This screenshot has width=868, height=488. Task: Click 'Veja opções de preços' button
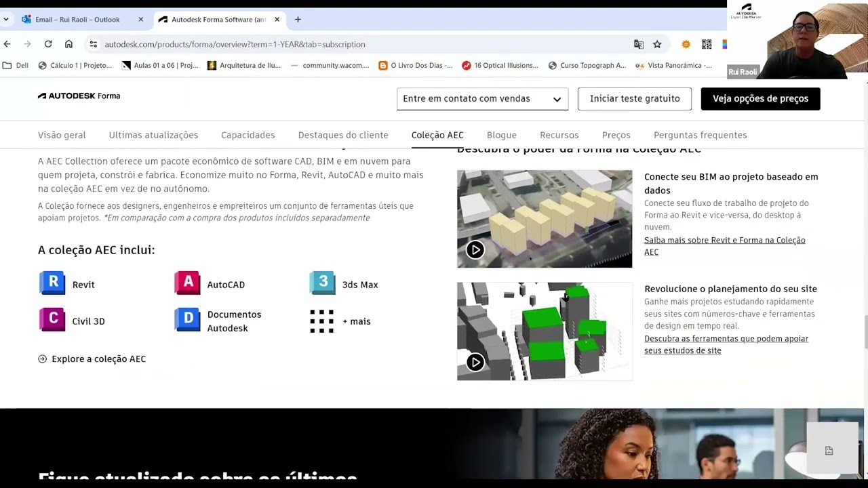point(760,99)
